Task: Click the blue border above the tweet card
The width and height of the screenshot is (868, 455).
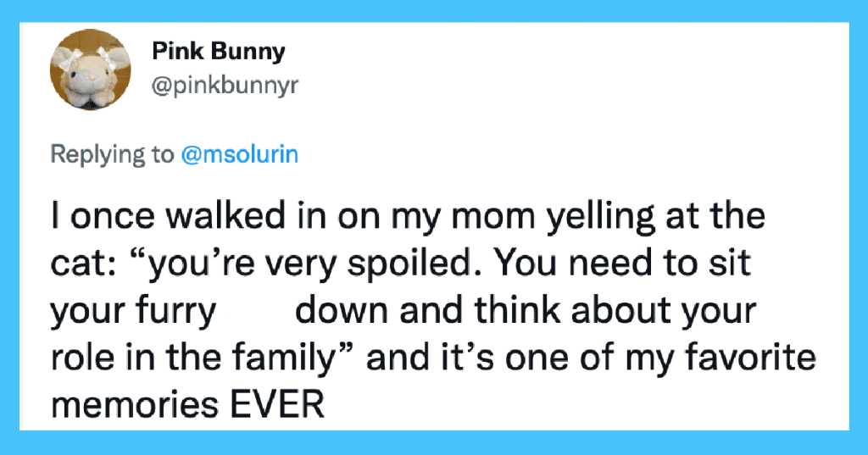Action: (434, 10)
